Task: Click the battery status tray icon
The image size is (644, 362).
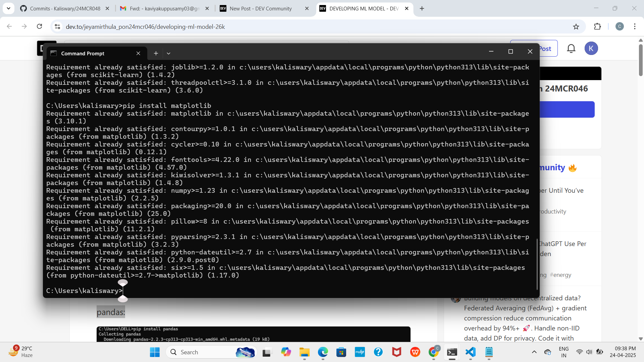Action: (x=599, y=352)
